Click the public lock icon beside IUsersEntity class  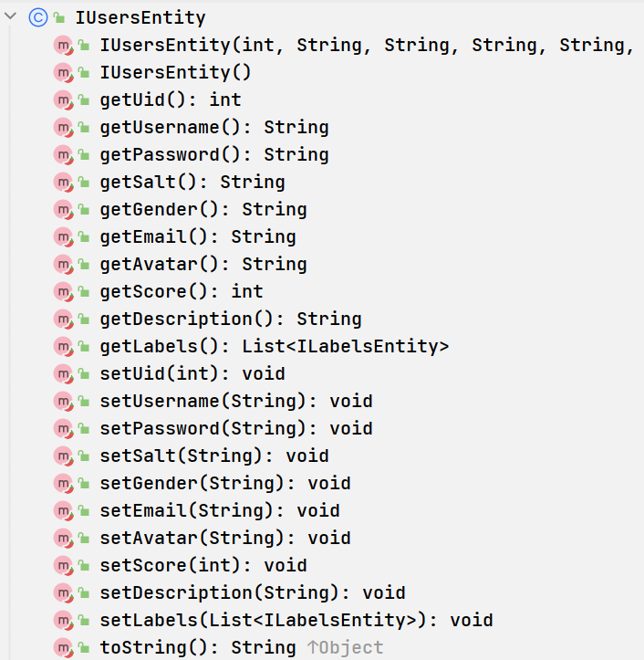tap(59, 17)
